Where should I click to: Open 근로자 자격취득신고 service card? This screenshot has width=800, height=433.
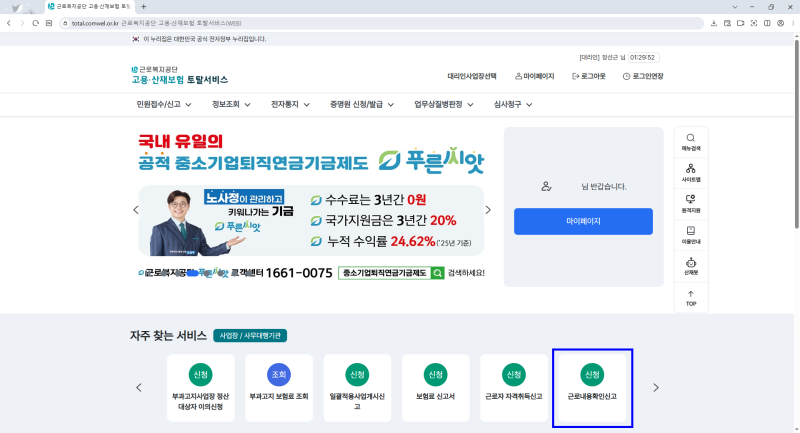514,388
